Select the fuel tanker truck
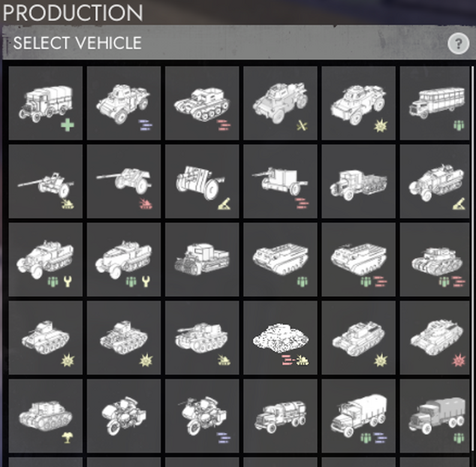 (280, 416)
